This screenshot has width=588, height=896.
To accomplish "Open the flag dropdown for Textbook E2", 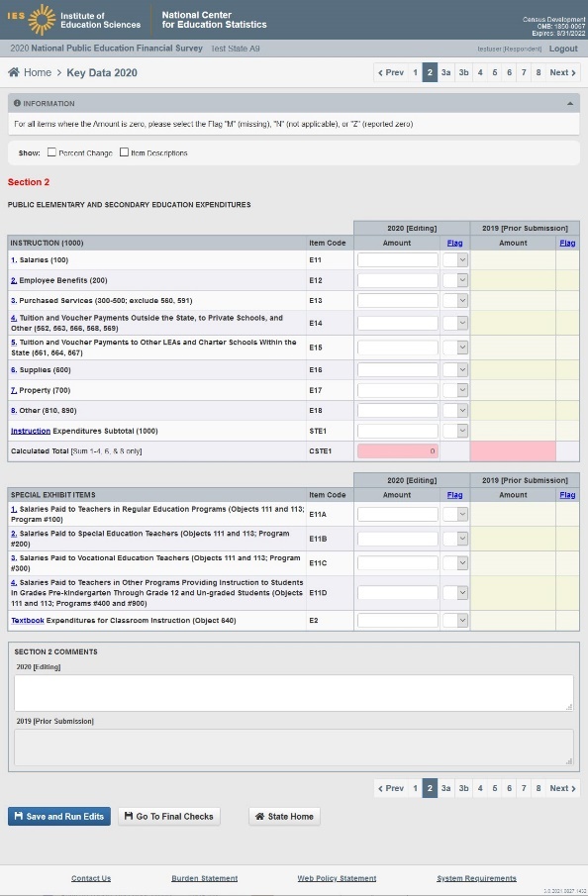I will [455, 620].
